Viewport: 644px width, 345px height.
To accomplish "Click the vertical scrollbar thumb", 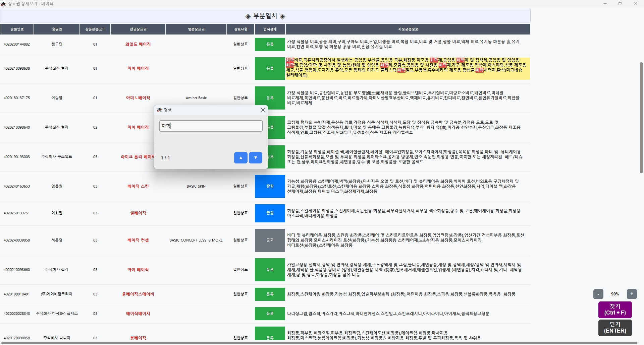I will click(x=641, y=117).
